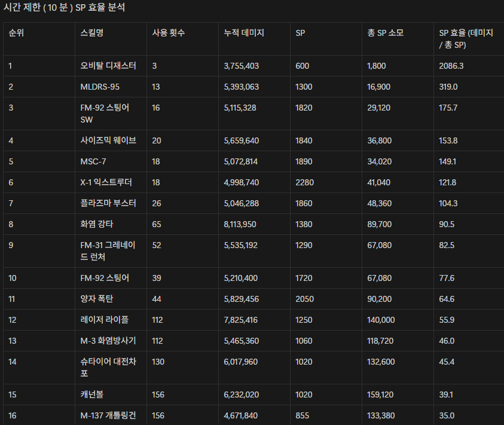The width and height of the screenshot is (504, 425).
Task: Click the 순위 column header
Action: (x=16, y=33)
